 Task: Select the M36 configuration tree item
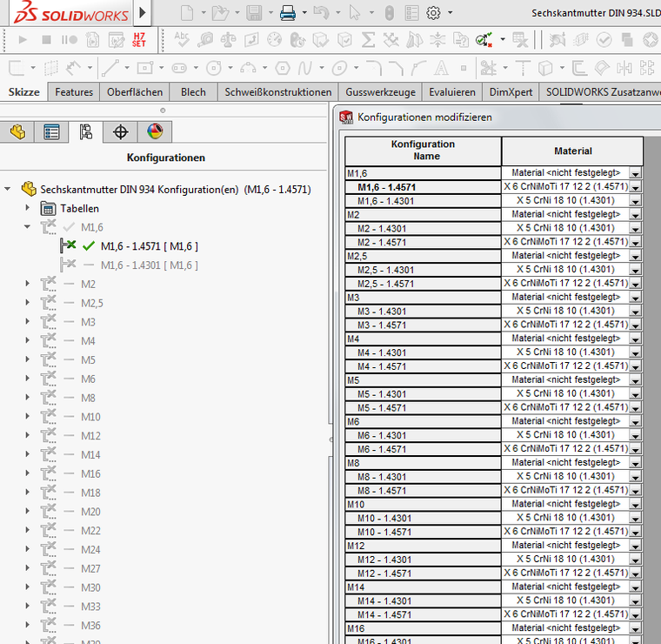(x=90, y=626)
